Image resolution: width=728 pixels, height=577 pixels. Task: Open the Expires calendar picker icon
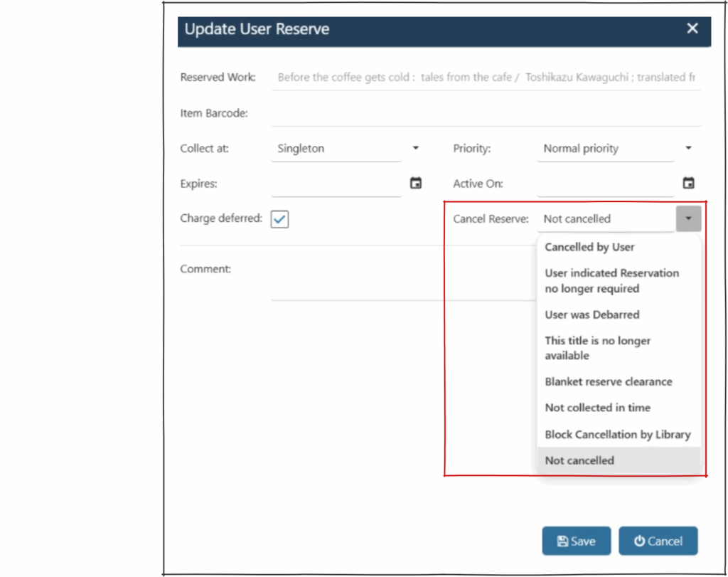click(416, 184)
